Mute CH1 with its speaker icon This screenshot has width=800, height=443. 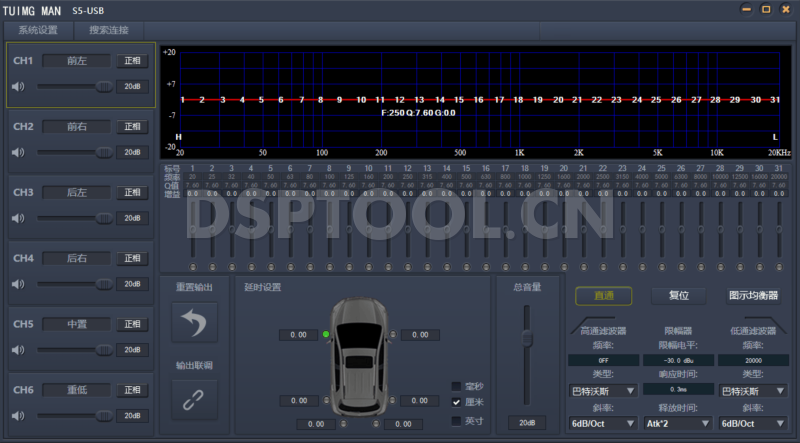click(18, 87)
